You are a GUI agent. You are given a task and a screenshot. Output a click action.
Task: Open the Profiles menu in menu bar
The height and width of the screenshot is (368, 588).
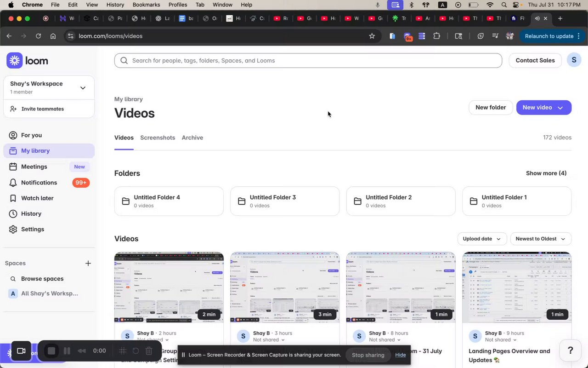pos(178,5)
